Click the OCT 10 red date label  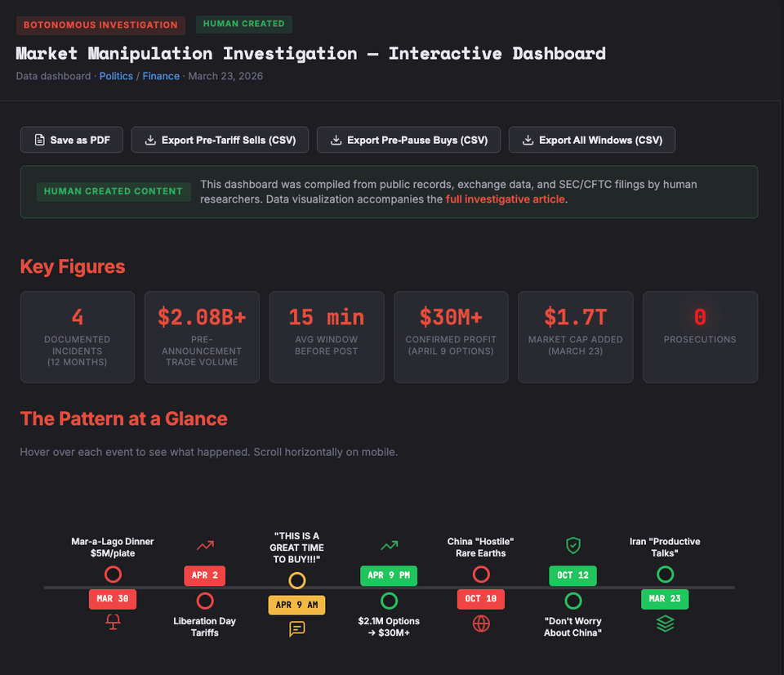coord(481,599)
